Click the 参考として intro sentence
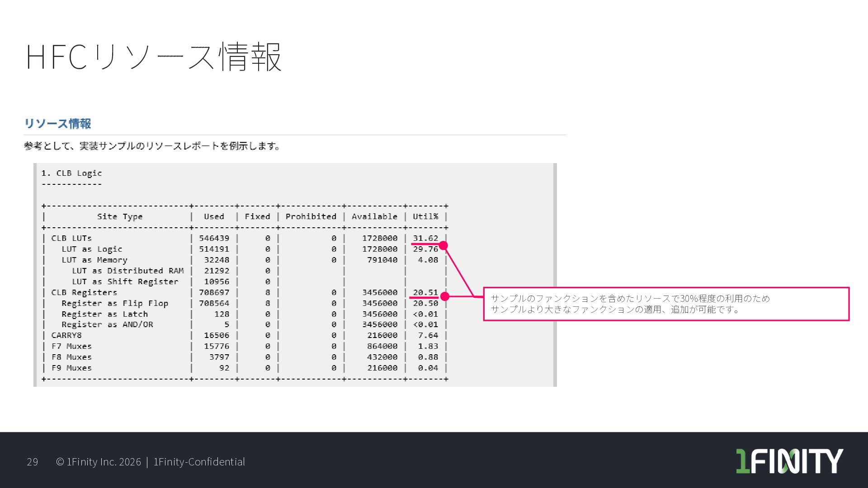This screenshot has height=488, width=868. [x=152, y=146]
